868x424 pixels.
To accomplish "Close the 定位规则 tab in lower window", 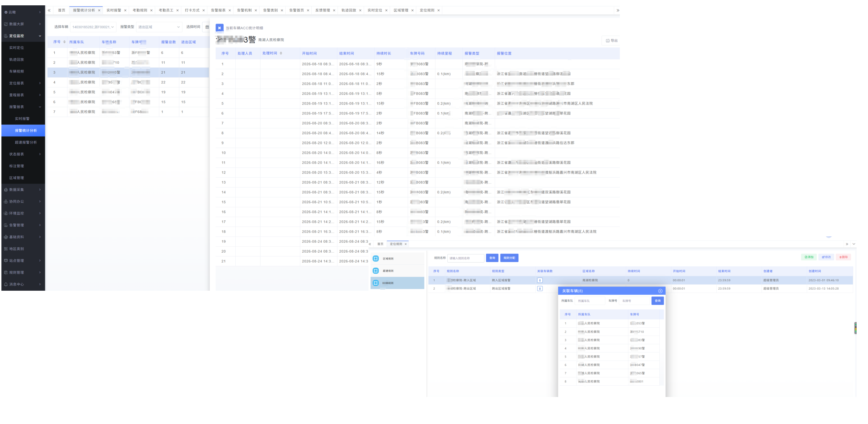I will [x=405, y=244].
